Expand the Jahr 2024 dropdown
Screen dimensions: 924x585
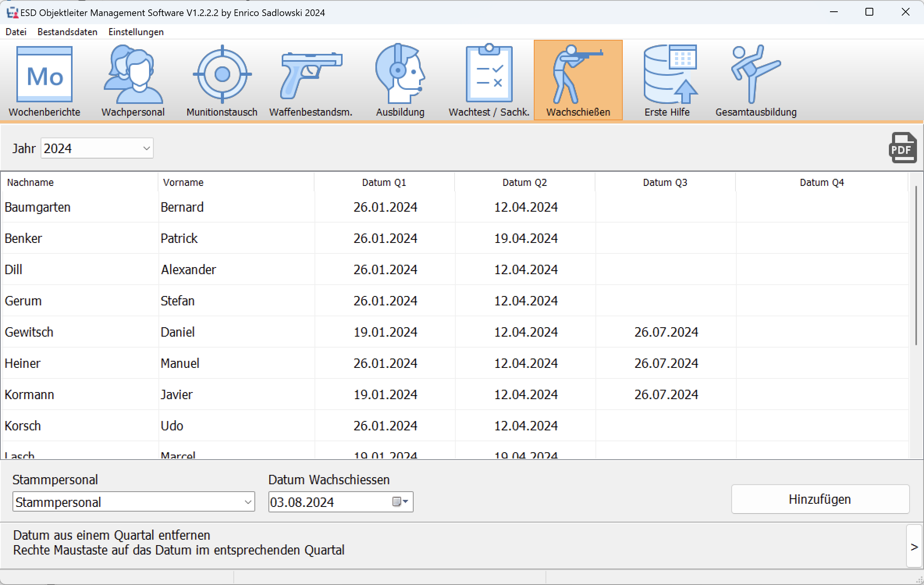tap(146, 148)
